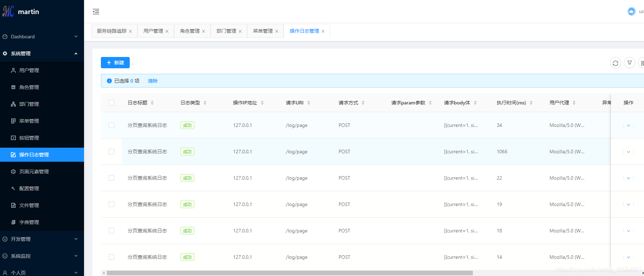This screenshot has width=644, height=276.
Task: Click the Dashboard gauge icon
Action: click(5, 37)
